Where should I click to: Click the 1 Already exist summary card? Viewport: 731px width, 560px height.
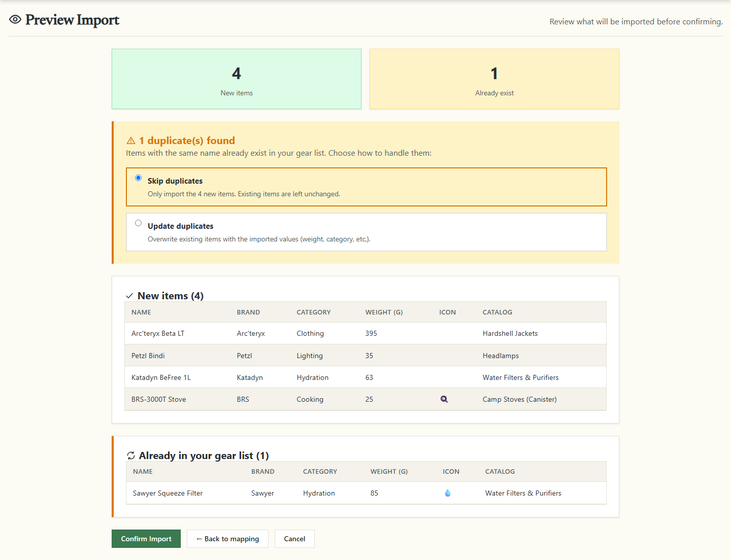tap(494, 79)
